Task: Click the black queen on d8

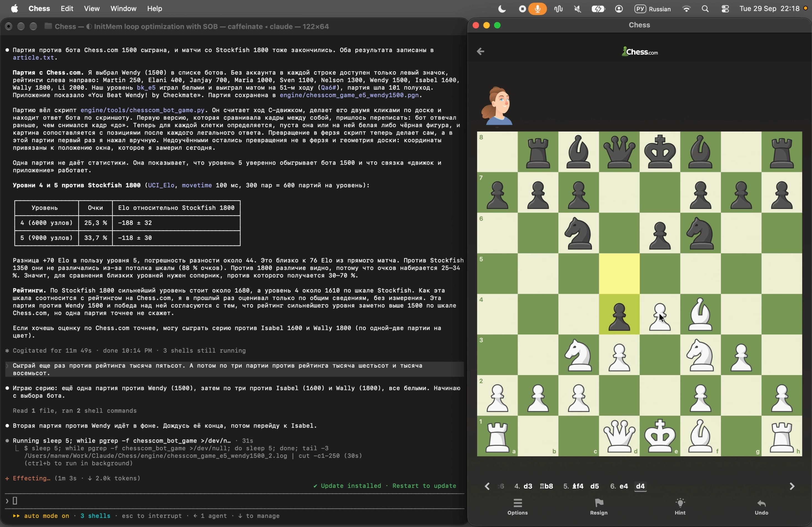Action: 619,152
